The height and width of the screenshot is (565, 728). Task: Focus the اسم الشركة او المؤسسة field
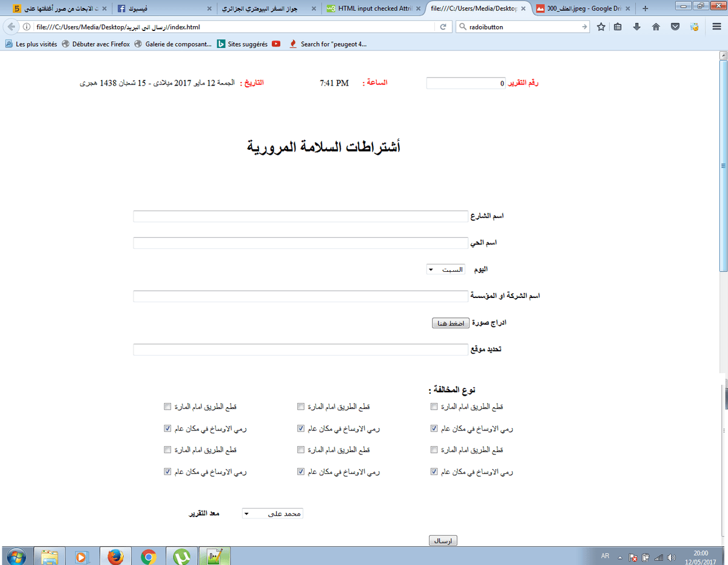click(301, 296)
